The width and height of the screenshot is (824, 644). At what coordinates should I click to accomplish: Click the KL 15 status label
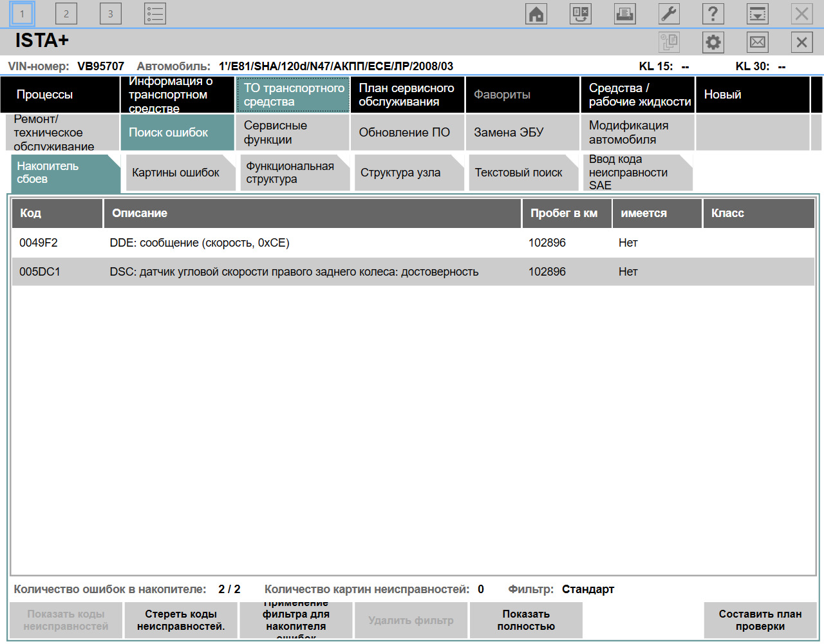click(x=656, y=66)
